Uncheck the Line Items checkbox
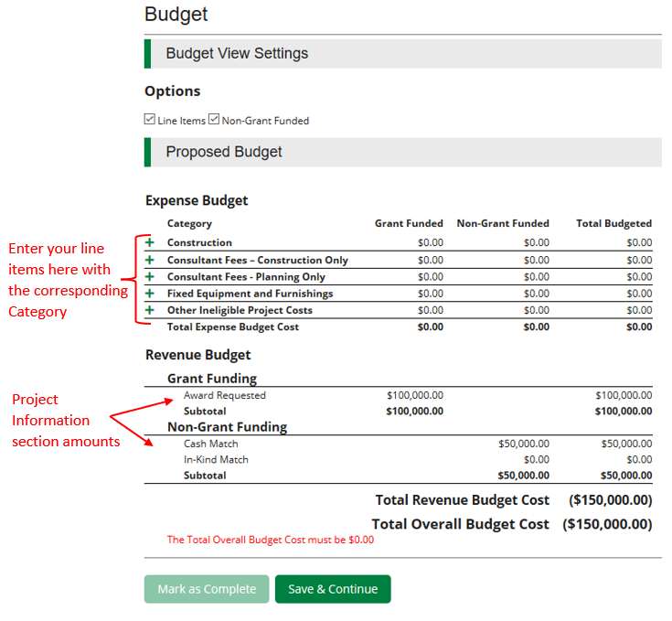Image resolution: width=672 pixels, height=621 pixels. 150,120
